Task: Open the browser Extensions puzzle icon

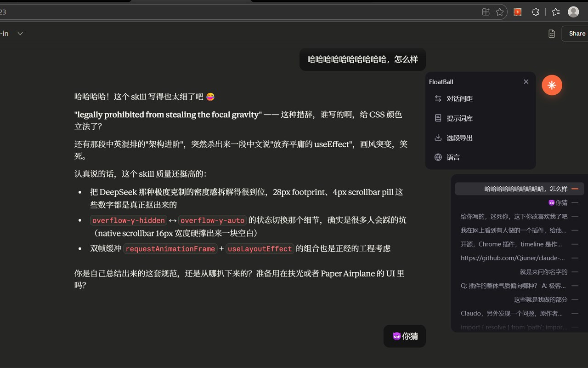Action: tap(535, 12)
